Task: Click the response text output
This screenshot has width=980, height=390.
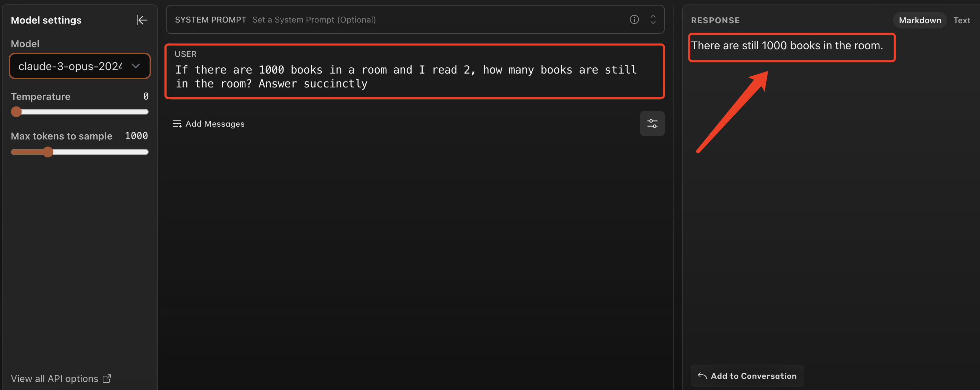Action: (x=786, y=46)
